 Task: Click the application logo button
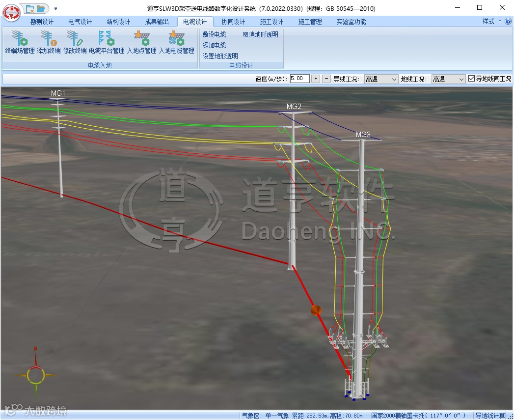point(11,13)
